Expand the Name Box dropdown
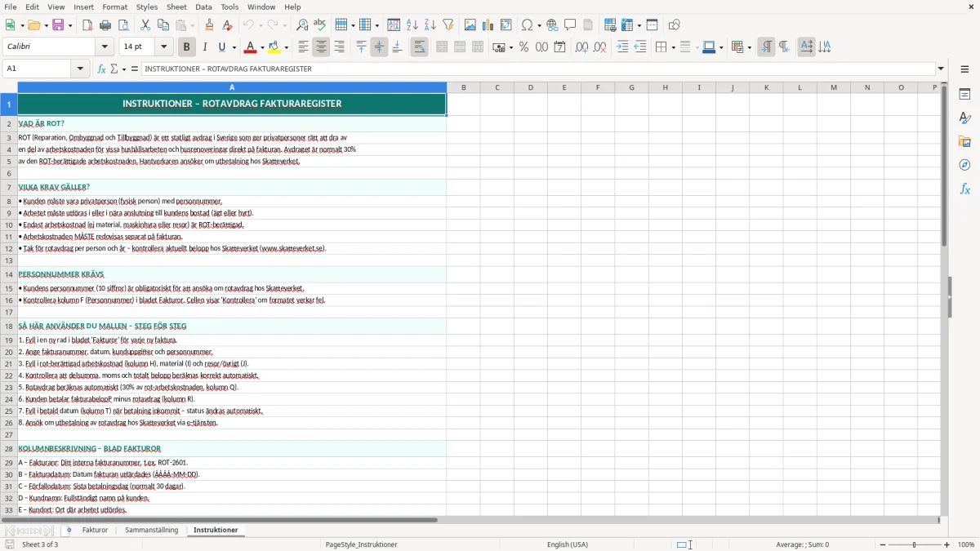 pyautogui.click(x=81, y=69)
